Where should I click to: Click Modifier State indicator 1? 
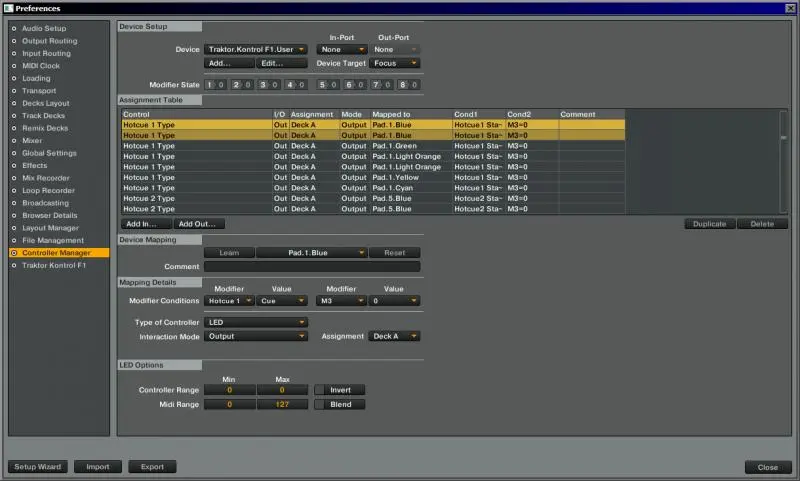[x=211, y=85]
